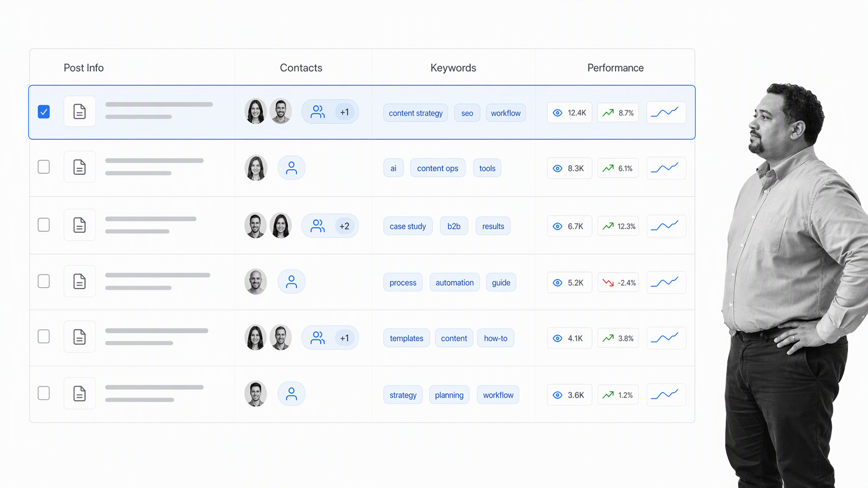Image resolution: width=868 pixels, height=488 pixels.
Task: Click the 'results' keyword tag
Action: (493, 226)
